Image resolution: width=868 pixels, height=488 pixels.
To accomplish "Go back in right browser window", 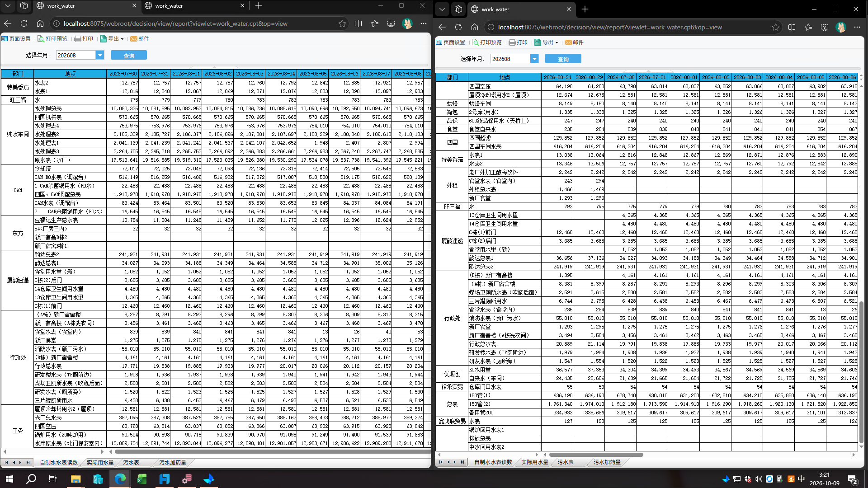I will point(442,27).
